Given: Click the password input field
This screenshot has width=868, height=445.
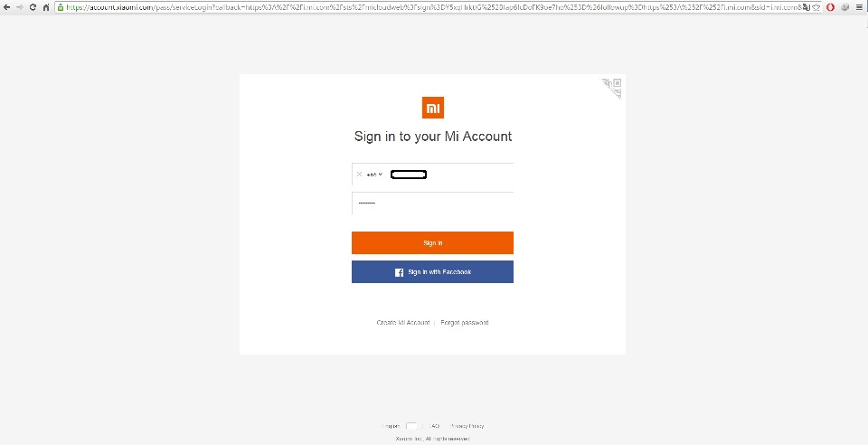Looking at the screenshot, I should (433, 204).
